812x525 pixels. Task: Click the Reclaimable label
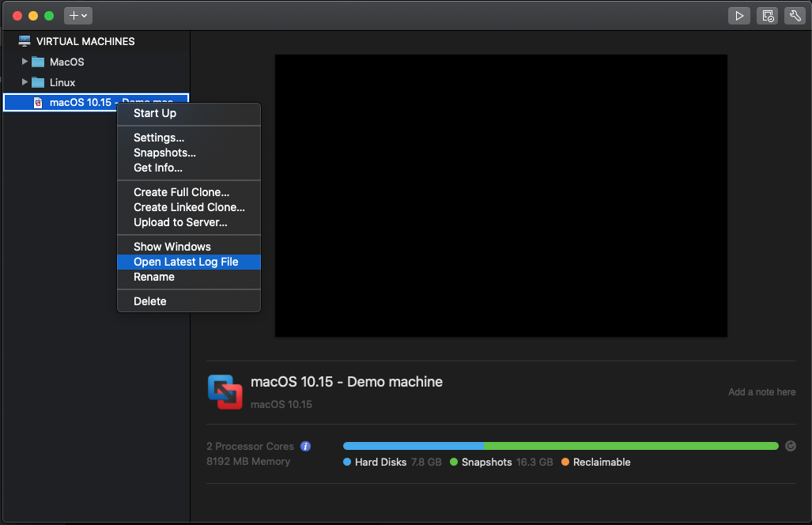pos(602,462)
